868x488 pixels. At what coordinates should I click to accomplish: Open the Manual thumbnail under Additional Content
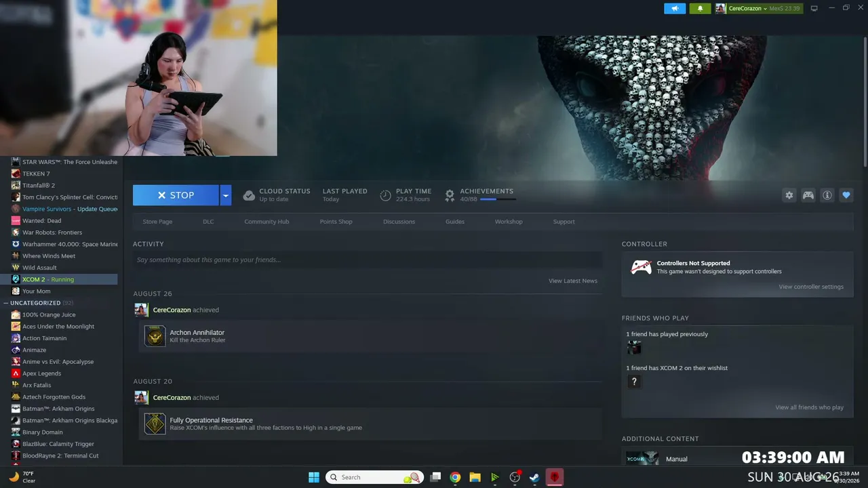pyautogui.click(x=642, y=458)
